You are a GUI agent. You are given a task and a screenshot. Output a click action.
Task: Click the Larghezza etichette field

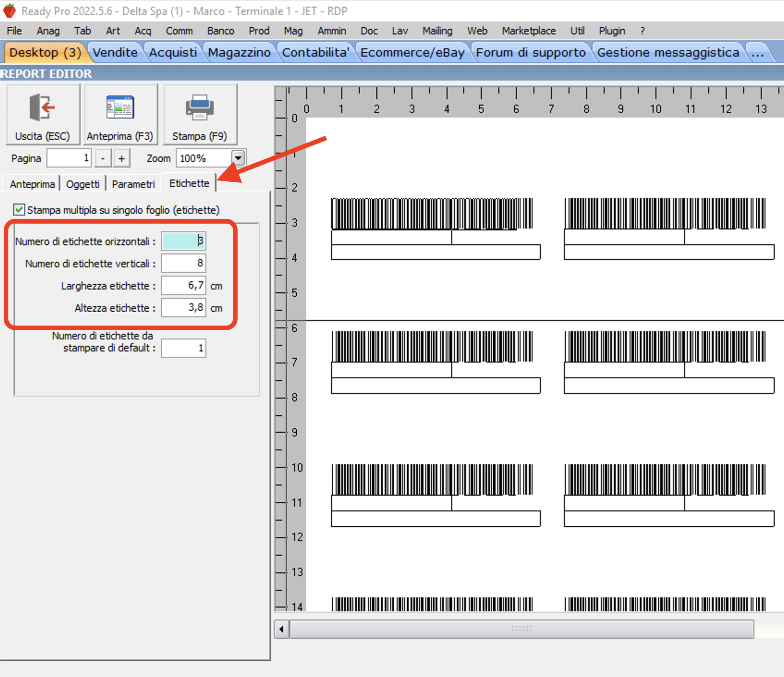point(184,285)
